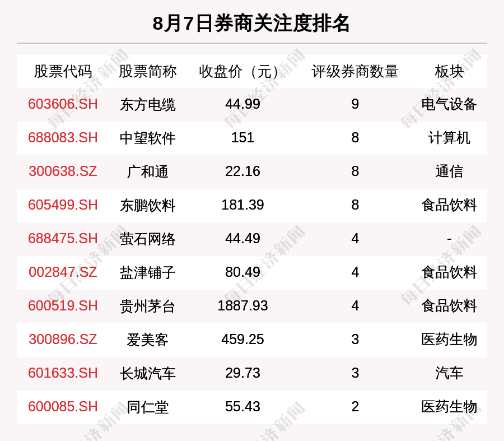
Task: Open stock code 603606.SH
Action: tap(63, 104)
